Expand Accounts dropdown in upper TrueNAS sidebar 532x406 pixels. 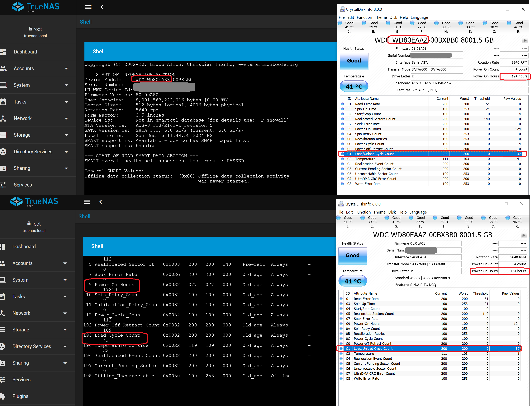click(x=67, y=69)
